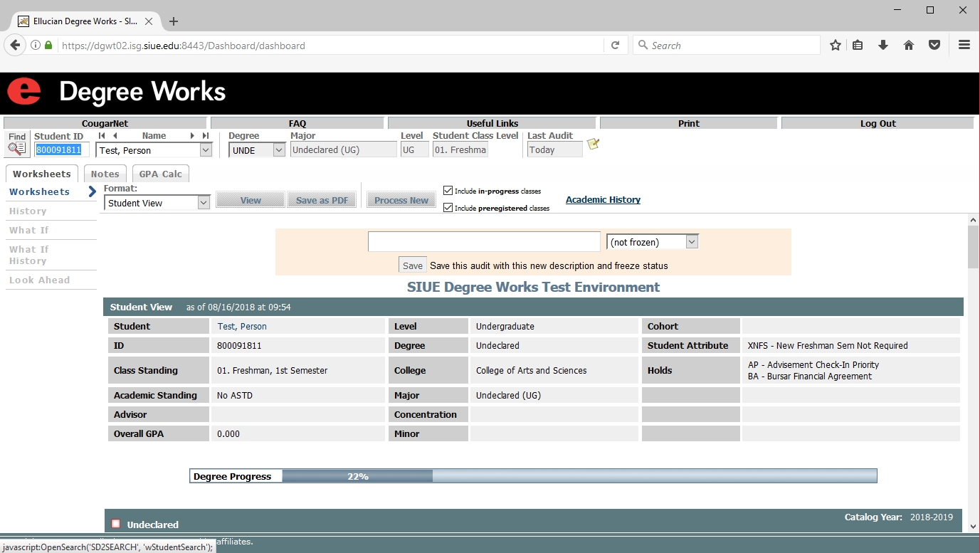This screenshot has height=553, width=980.
Task: Click the audit description text field
Action: [484, 242]
